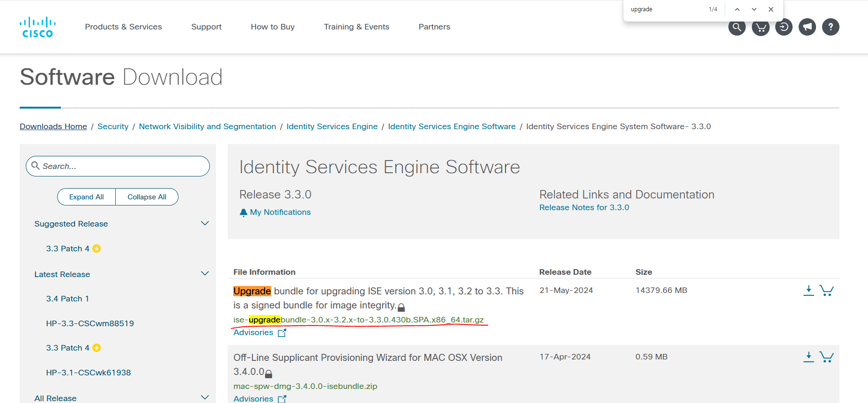The height and width of the screenshot is (403, 868).
Task: Open My Notifications link
Action: click(280, 212)
